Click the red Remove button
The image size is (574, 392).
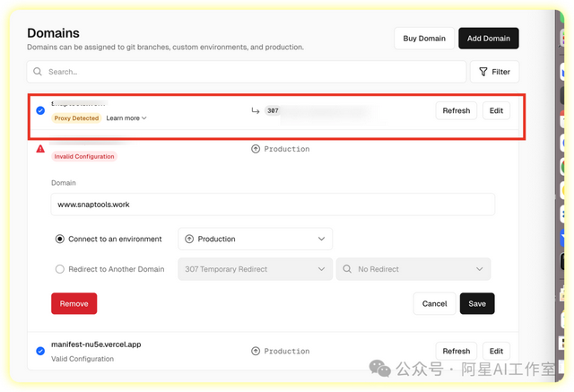tap(74, 303)
